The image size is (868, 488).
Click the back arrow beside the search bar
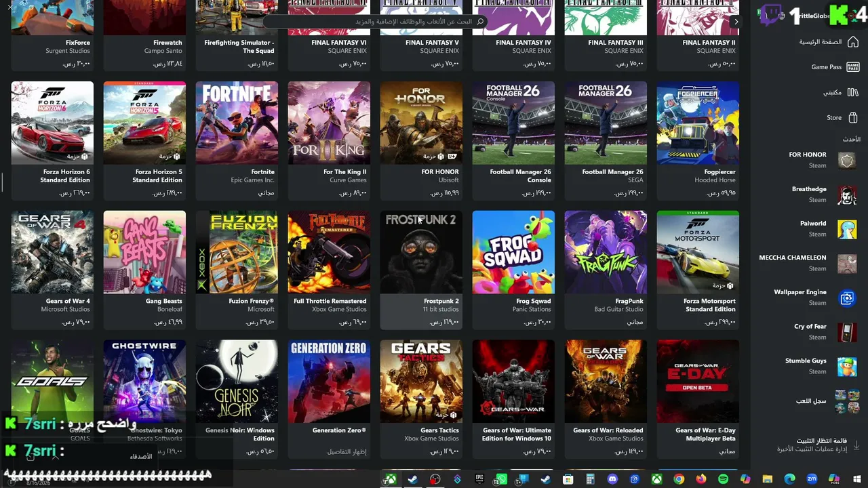736,22
